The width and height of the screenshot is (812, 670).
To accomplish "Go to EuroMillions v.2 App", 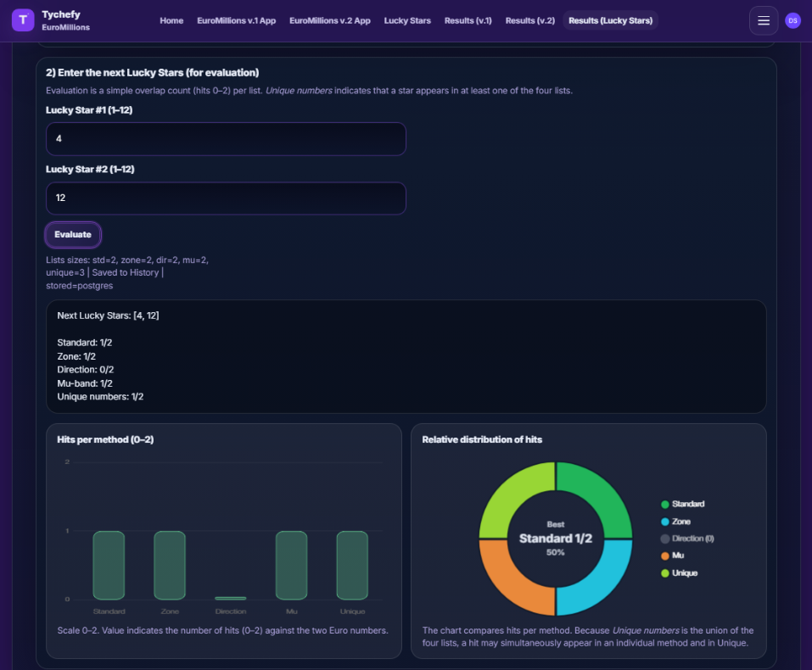I will [330, 21].
